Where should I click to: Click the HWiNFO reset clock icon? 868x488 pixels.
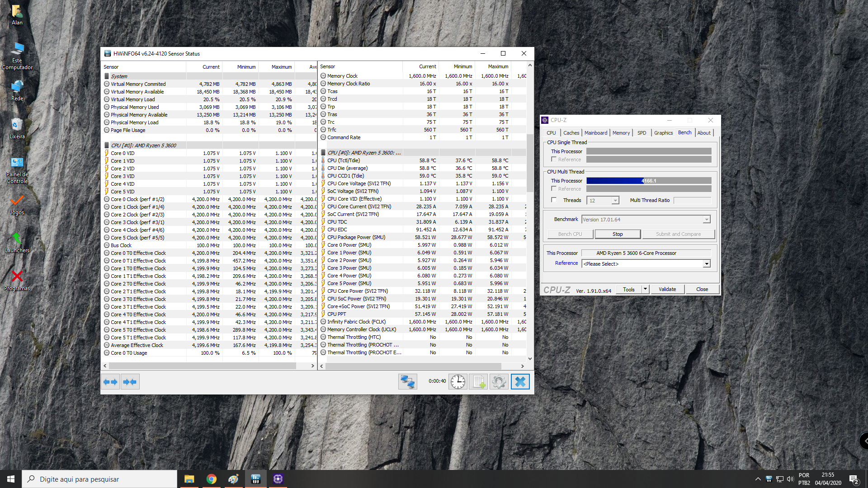[x=458, y=382]
